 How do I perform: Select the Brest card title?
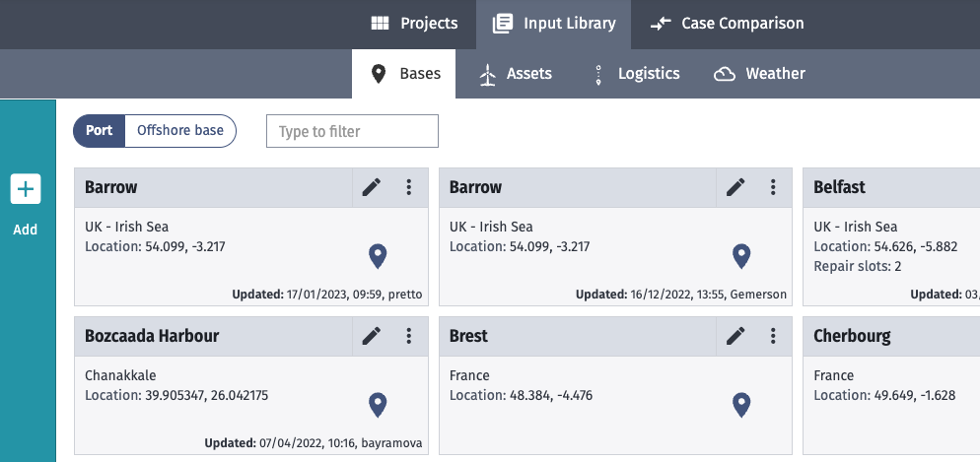click(x=468, y=336)
